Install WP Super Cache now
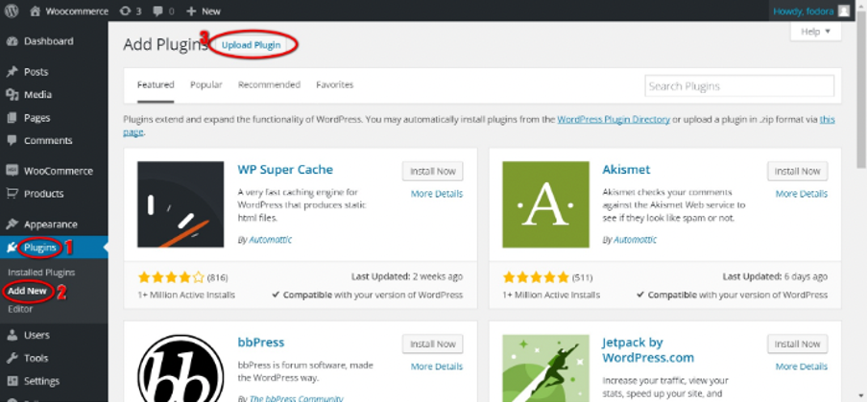The width and height of the screenshot is (868, 403). (x=432, y=171)
